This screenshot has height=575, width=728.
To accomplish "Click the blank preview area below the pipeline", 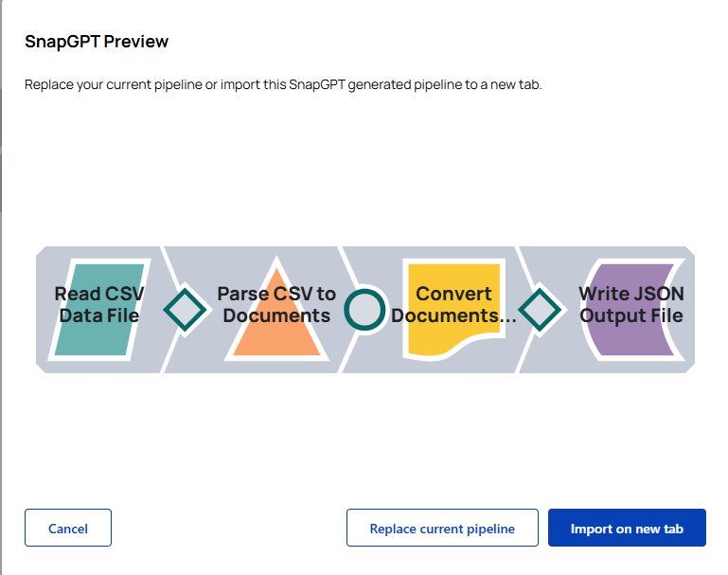I will [x=364, y=436].
